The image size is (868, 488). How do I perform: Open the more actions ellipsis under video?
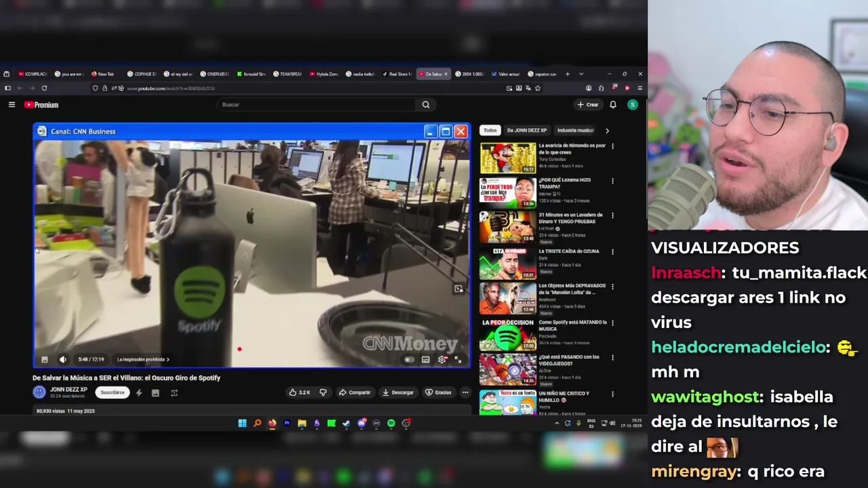coord(465,392)
